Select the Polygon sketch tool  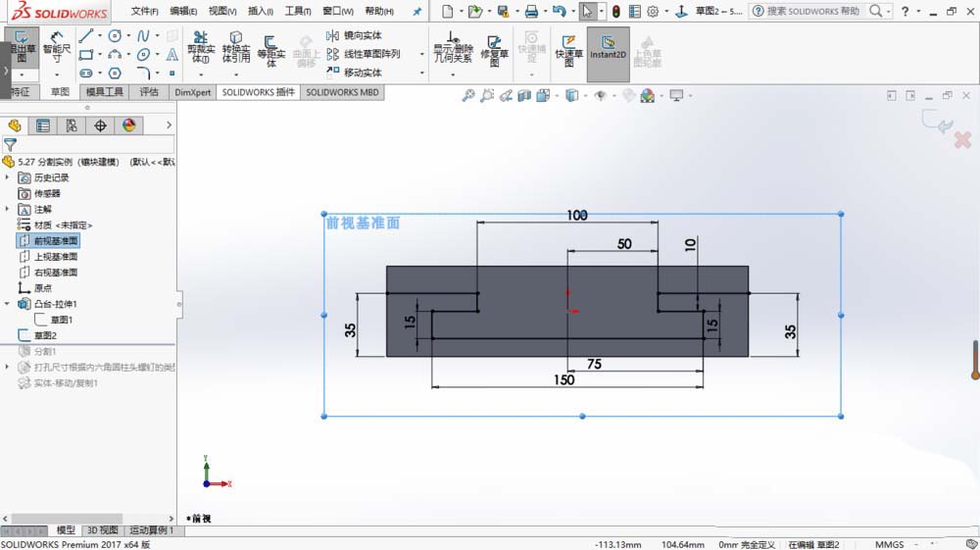(x=115, y=74)
